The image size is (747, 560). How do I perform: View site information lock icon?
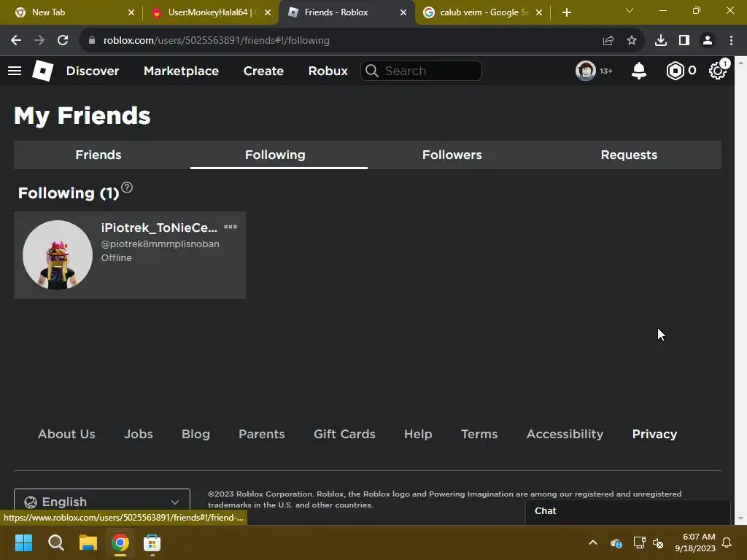click(92, 41)
